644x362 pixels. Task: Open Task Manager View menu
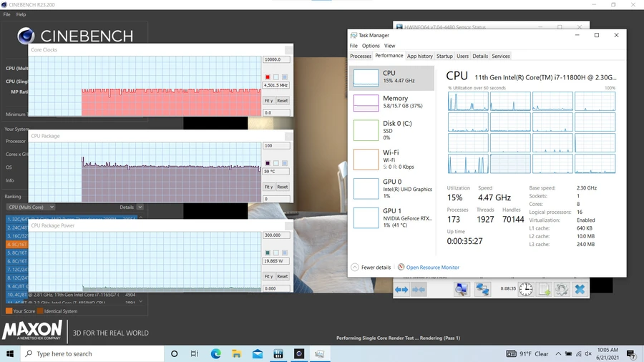390,46
